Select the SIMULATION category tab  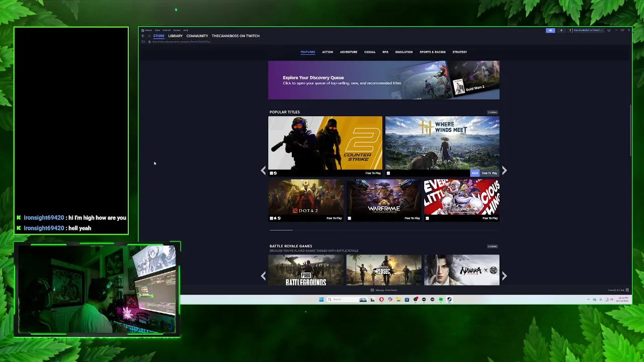coord(404,52)
